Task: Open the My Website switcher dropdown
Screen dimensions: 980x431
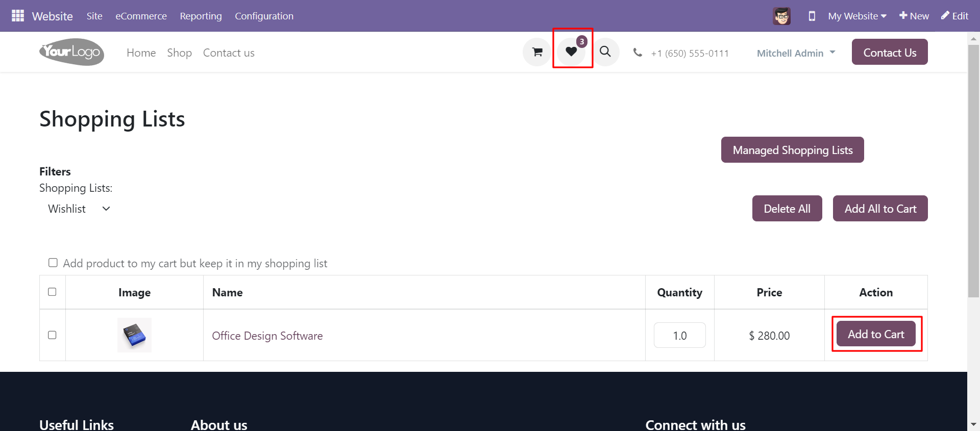Action: point(857,16)
